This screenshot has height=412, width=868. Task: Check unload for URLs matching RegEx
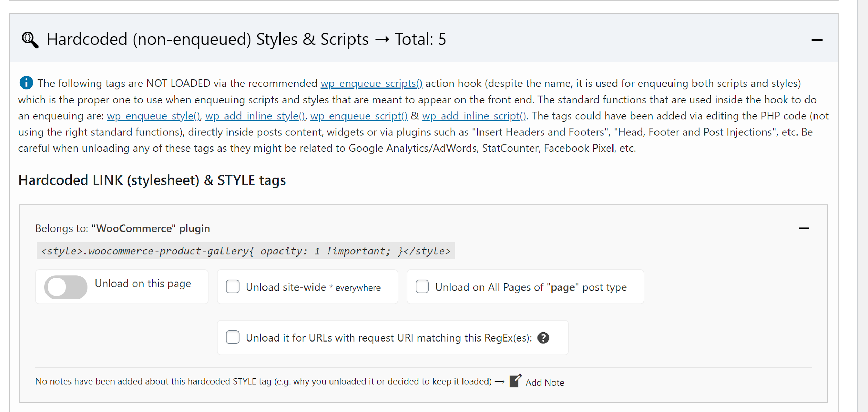pos(233,337)
